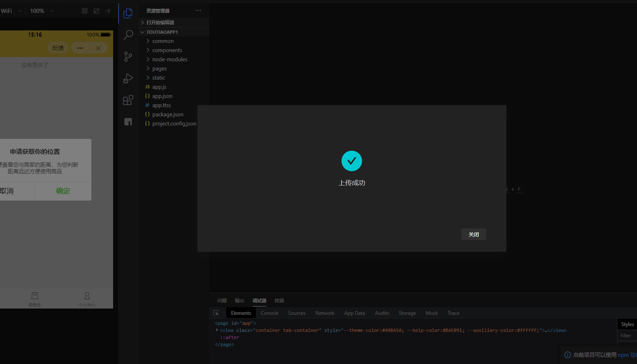The image size is (637, 364).
Task: Open the package.json file
Action: pyautogui.click(x=174, y=114)
